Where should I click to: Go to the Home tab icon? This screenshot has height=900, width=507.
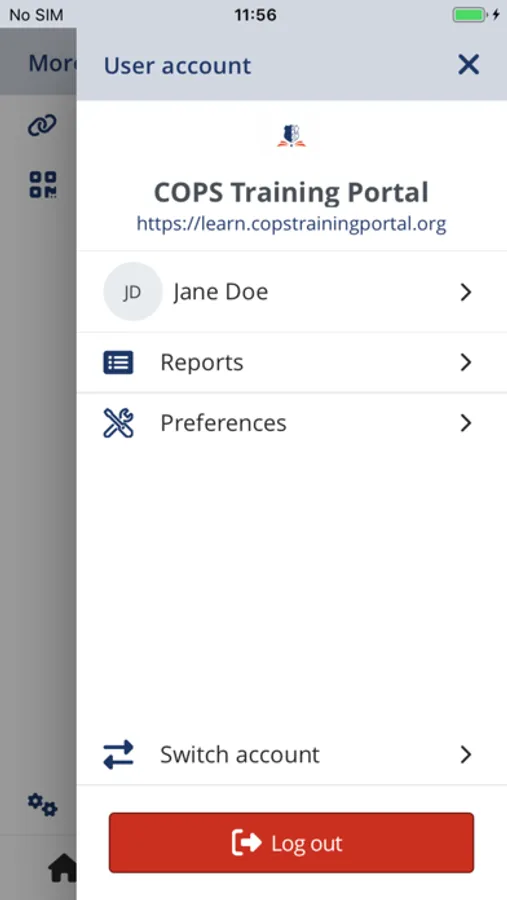(61, 868)
